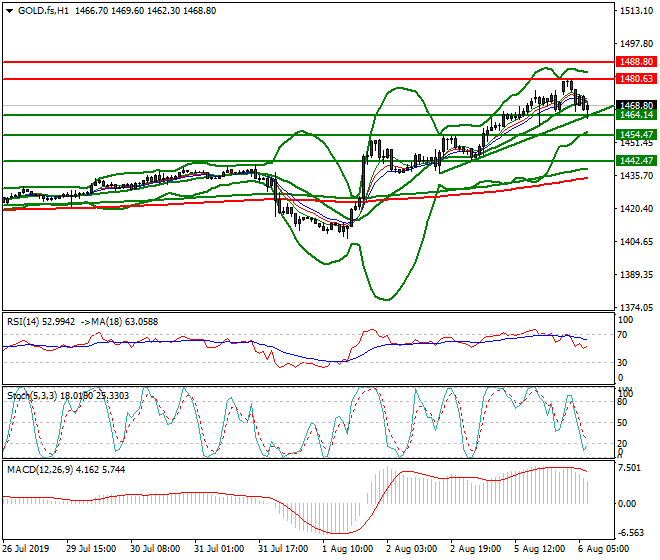This screenshot has width=660, height=560.
Task: Click the MACD(12,26,9) indicator label
Action: coord(37,469)
